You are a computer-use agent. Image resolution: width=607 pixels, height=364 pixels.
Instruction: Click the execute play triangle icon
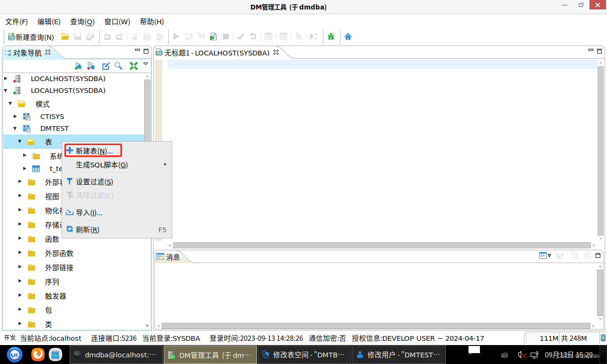176,36
